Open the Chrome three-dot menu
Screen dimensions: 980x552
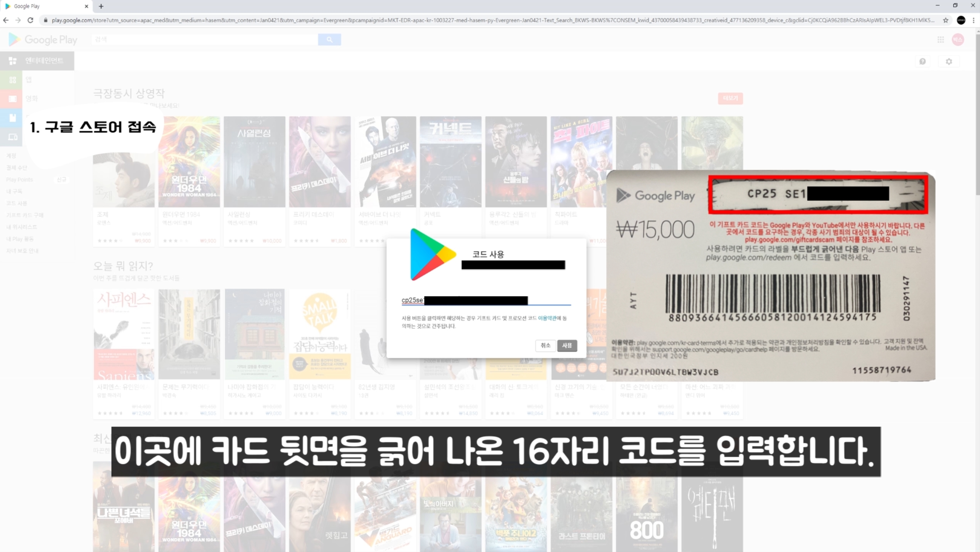973,20
